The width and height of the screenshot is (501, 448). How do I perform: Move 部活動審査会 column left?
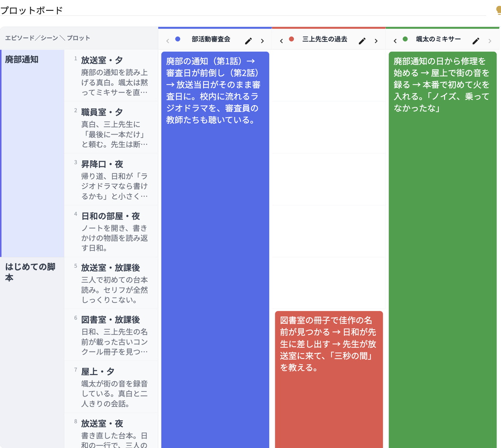168,41
